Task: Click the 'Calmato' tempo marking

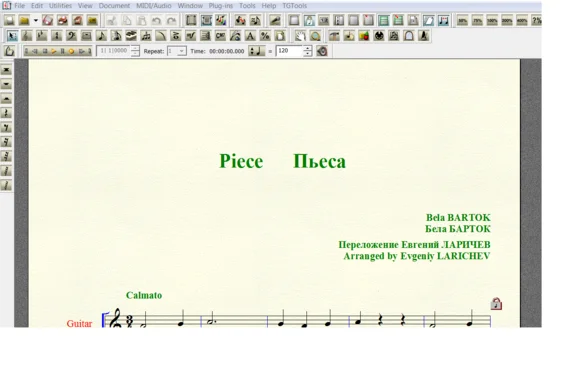Action: 144,295
